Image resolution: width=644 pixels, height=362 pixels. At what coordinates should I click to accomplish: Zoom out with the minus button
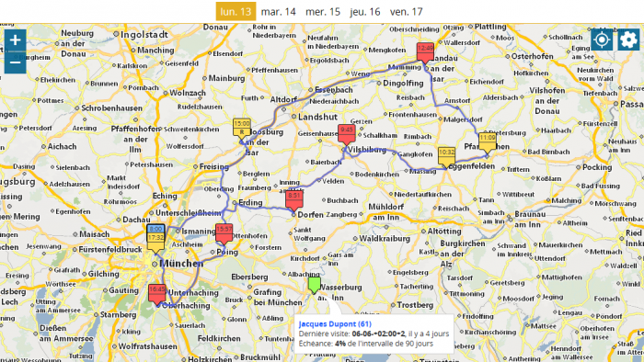coord(16,62)
